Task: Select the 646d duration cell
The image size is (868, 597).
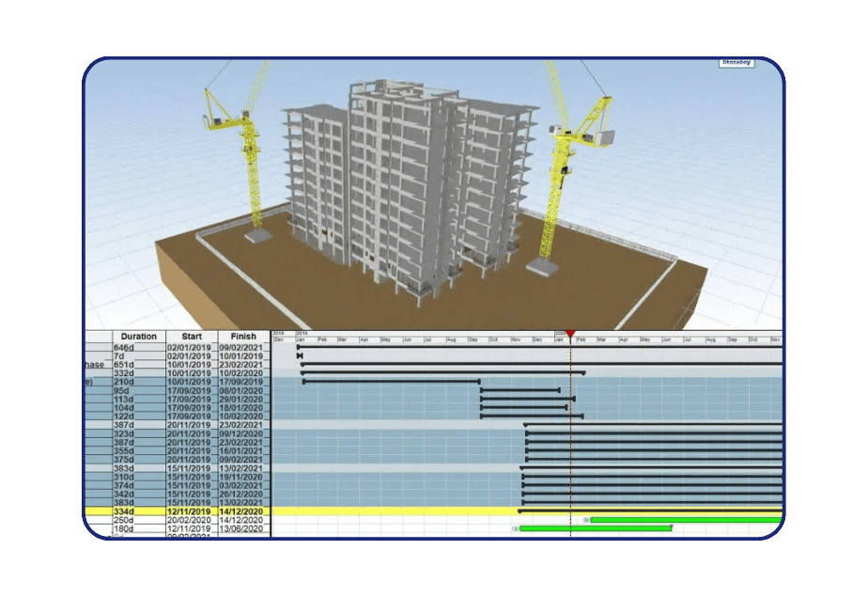Action: [124, 347]
